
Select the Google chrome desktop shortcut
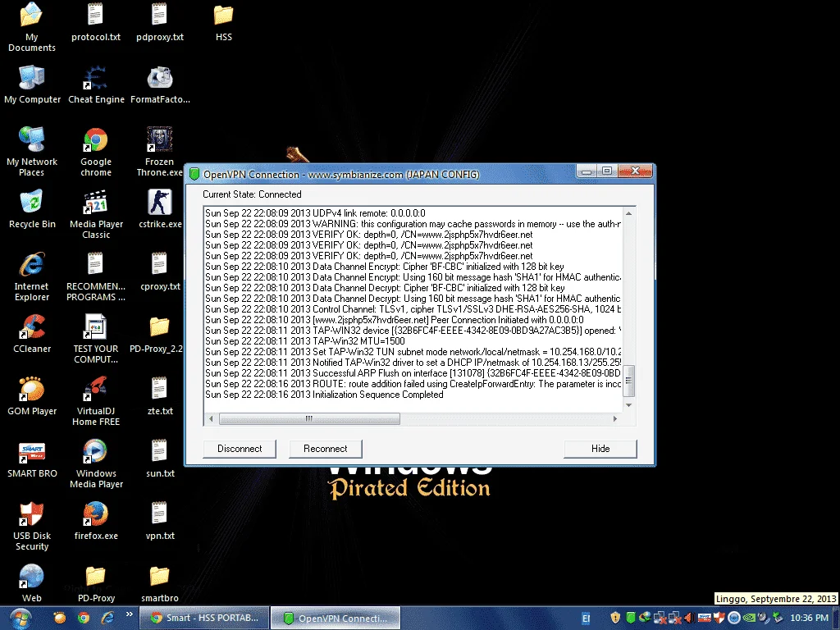pyautogui.click(x=96, y=152)
